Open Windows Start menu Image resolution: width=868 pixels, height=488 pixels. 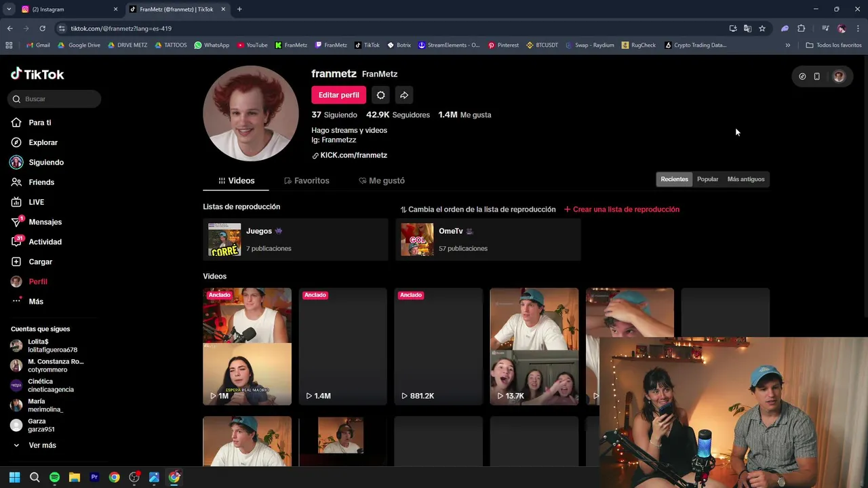(15, 477)
